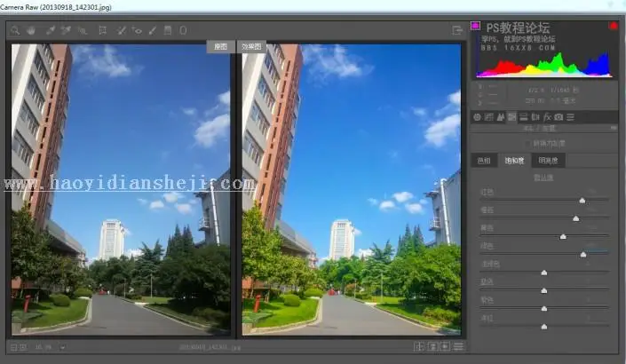Click the Yellows saturation slider handle

pyautogui.click(x=563, y=236)
